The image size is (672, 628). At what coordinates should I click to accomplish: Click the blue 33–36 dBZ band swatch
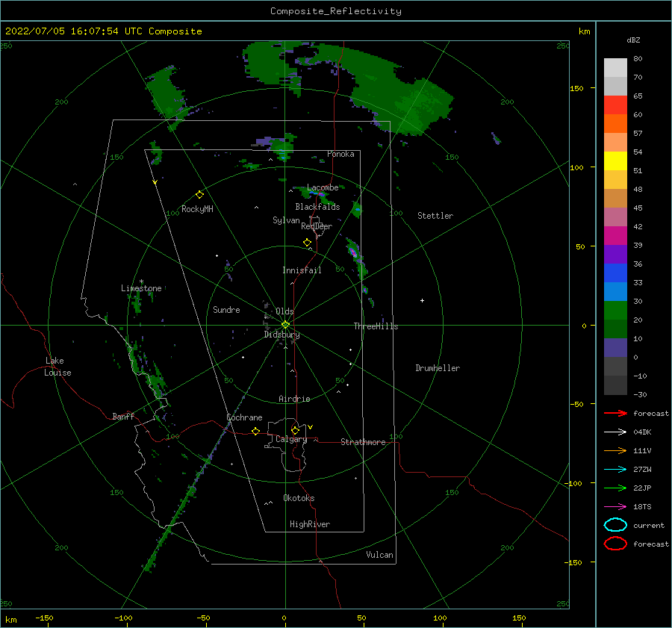click(x=615, y=273)
